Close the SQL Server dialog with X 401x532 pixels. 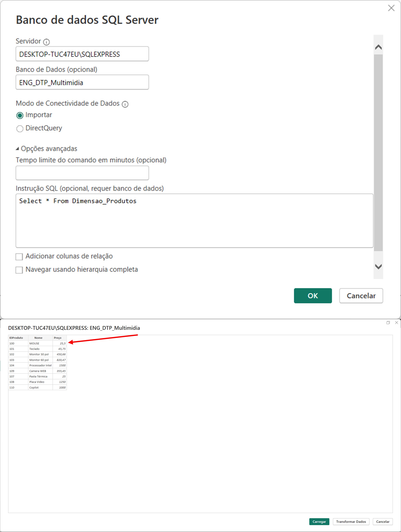(x=391, y=8)
